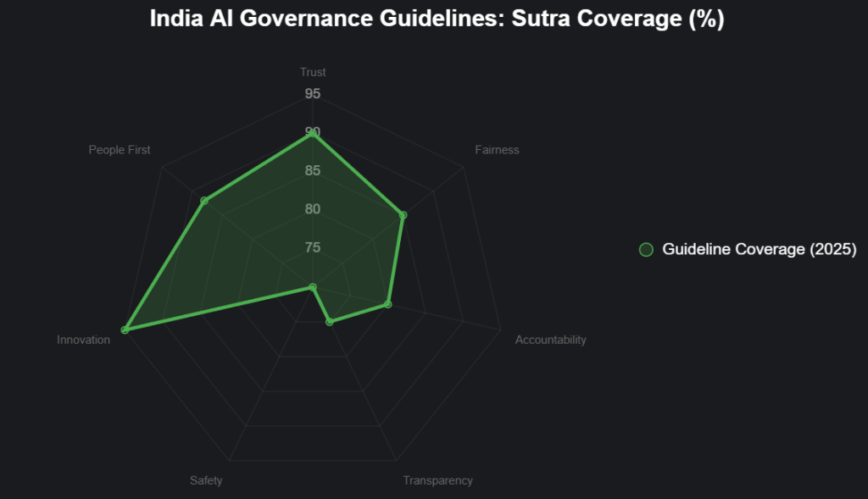Click the Trust axis label
The height and width of the screenshot is (499, 868).
[x=313, y=72]
